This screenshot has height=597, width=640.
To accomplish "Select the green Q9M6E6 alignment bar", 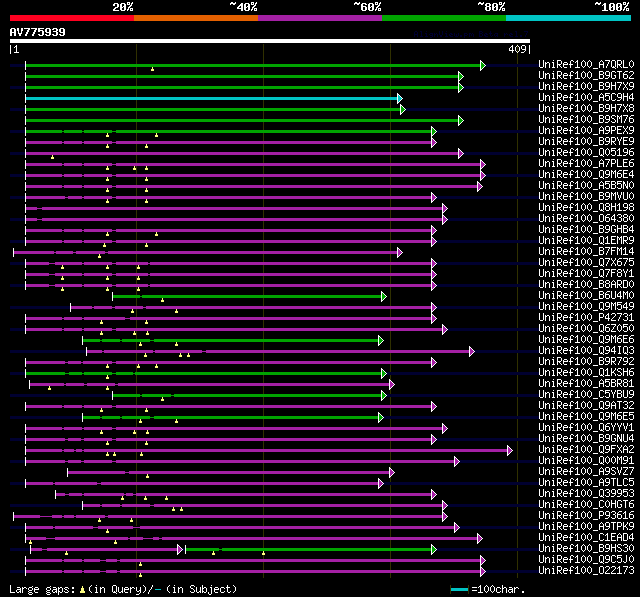I will tap(231, 340).
